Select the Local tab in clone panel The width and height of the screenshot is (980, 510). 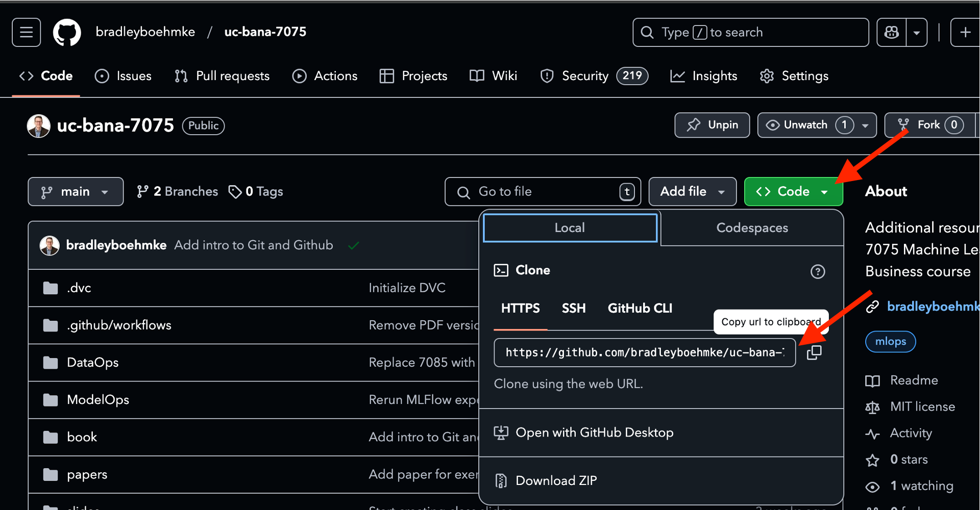570,228
